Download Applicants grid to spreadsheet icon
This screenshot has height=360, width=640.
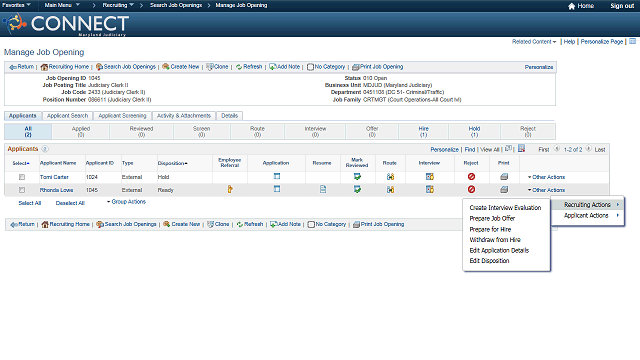[x=521, y=148]
